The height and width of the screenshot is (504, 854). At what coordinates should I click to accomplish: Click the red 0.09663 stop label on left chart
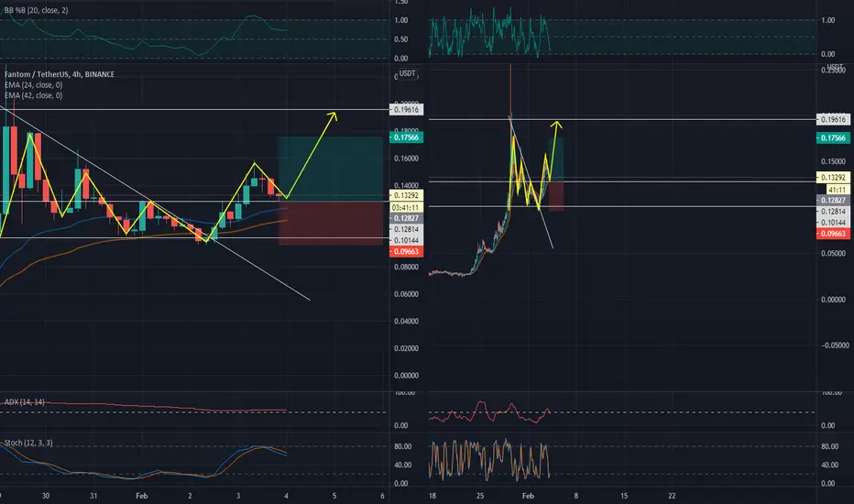pyautogui.click(x=406, y=251)
